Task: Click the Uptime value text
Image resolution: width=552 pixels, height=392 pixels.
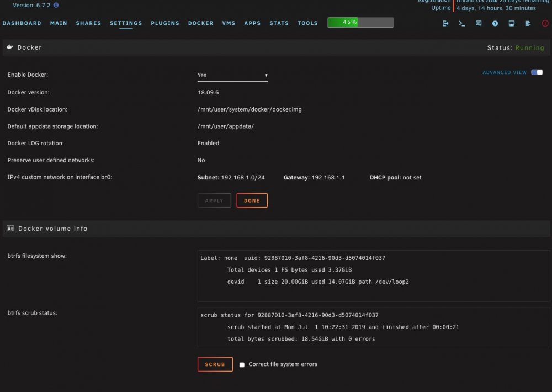Action: [x=496, y=8]
